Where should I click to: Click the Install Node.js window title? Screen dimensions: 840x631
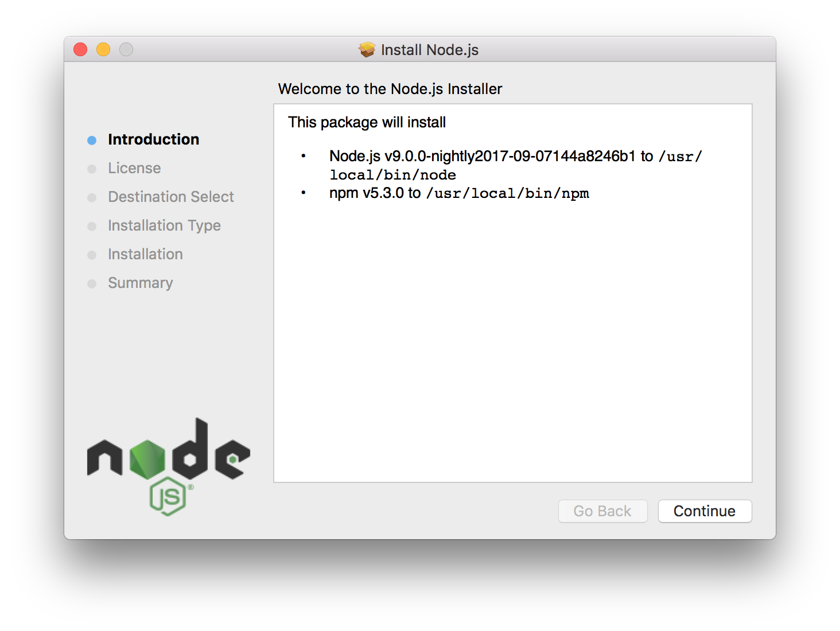(x=430, y=50)
